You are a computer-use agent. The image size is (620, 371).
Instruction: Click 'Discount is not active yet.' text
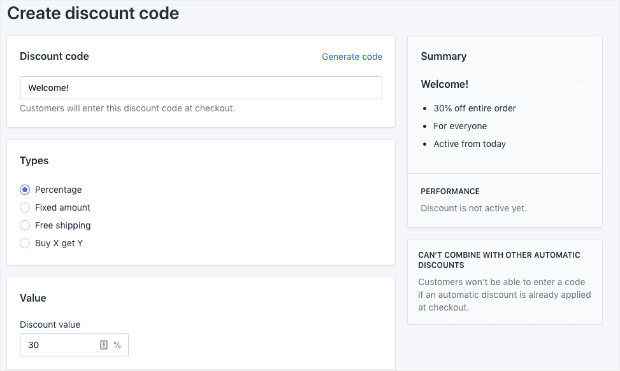(x=473, y=208)
